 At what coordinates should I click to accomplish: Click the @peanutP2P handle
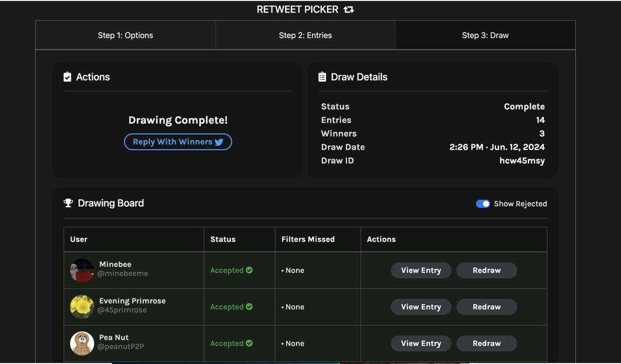(x=121, y=346)
